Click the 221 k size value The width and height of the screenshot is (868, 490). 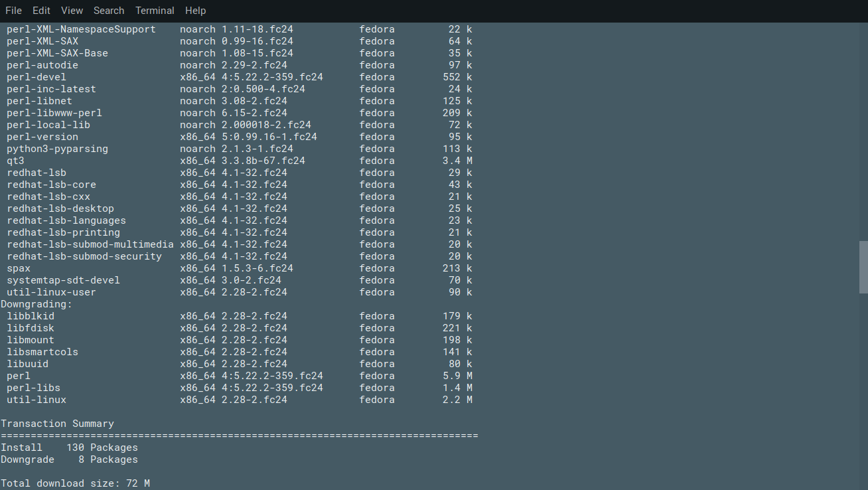click(x=457, y=328)
